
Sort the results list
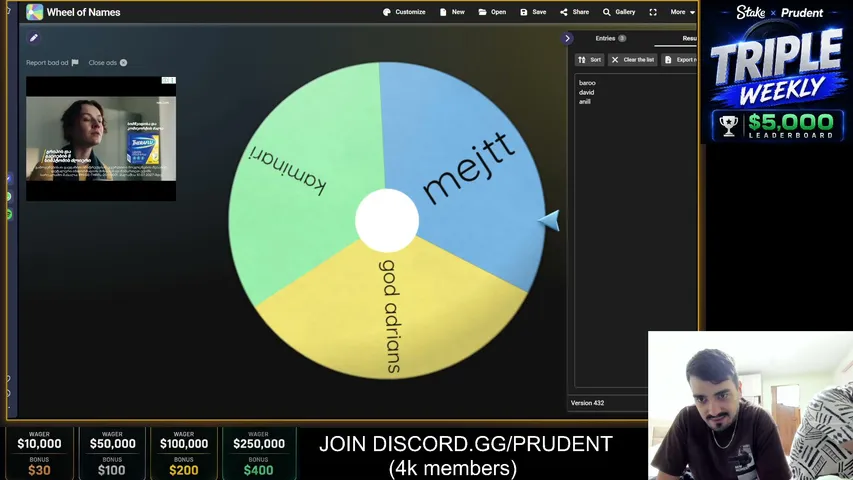point(590,60)
